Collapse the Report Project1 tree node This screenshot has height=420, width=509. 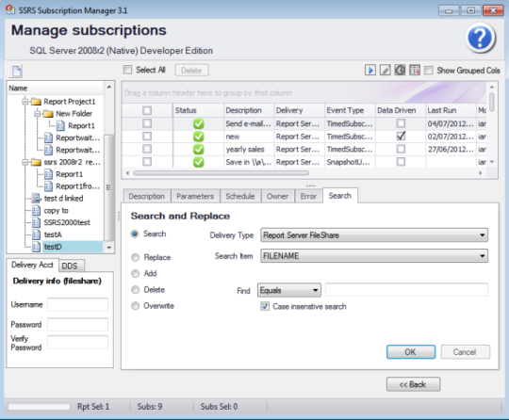(25, 102)
